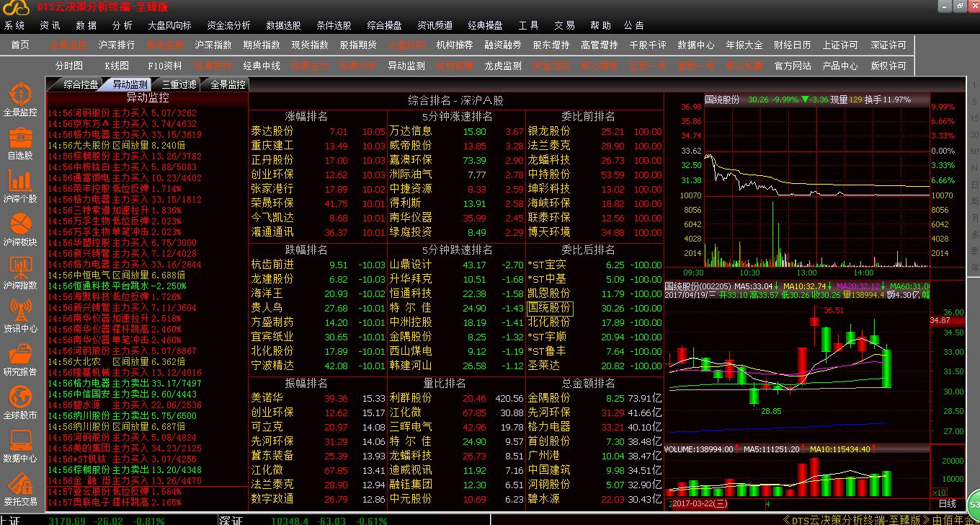Screen dimensions: 980x525
Task: Open the 沪深个股 chart sidebar icon
Action: [x=20, y=186]
